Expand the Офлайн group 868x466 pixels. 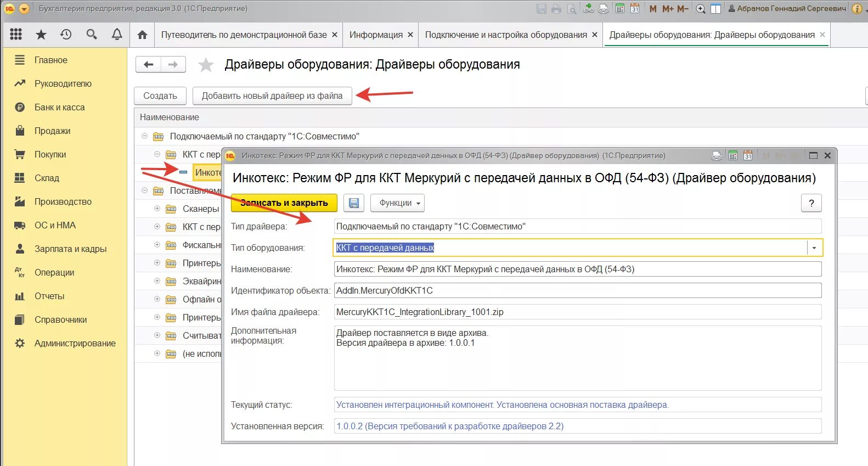[157, 299]
